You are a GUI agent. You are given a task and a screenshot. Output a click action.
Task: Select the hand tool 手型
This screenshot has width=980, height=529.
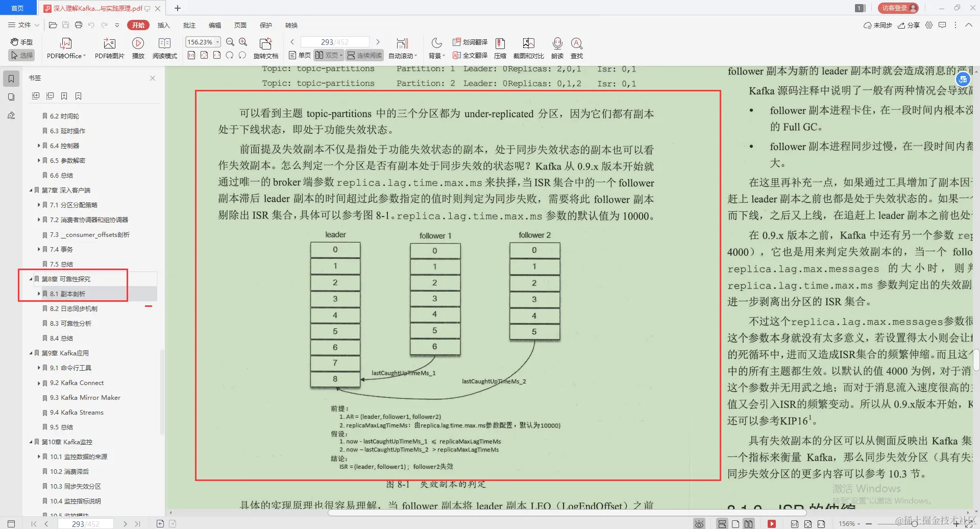coord(21,42)
